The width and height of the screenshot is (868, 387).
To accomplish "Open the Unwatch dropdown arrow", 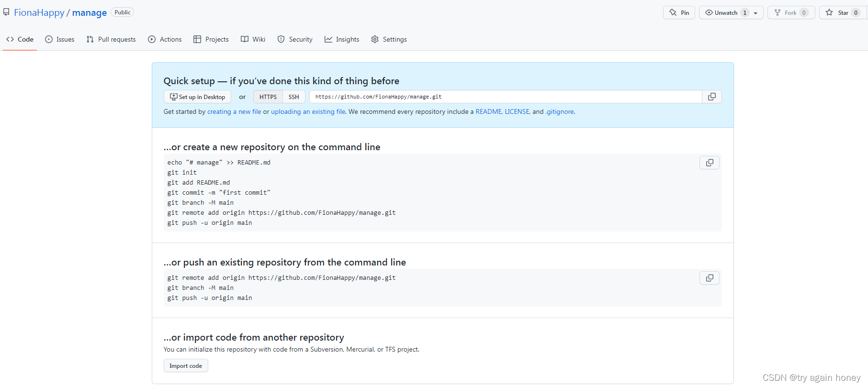I will (755, 13).
